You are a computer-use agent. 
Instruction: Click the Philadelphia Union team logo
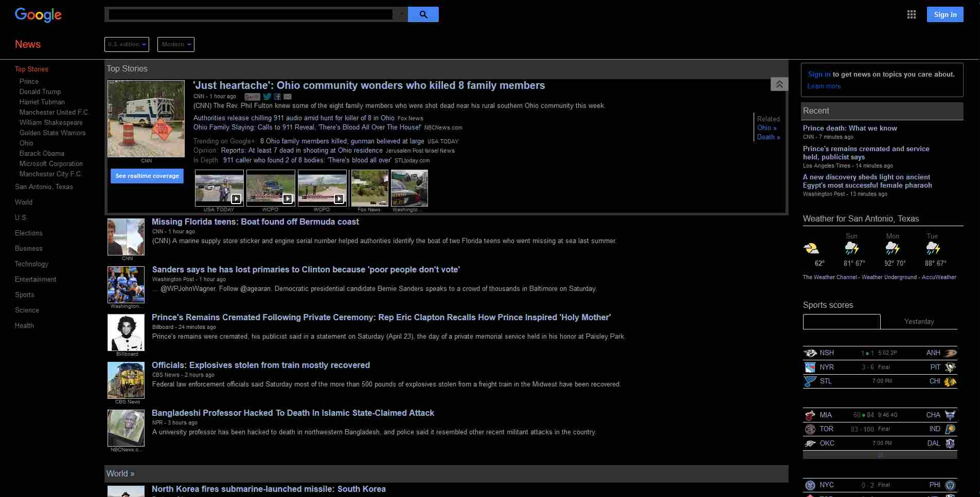pyautogui.click(x=951, y=485)
